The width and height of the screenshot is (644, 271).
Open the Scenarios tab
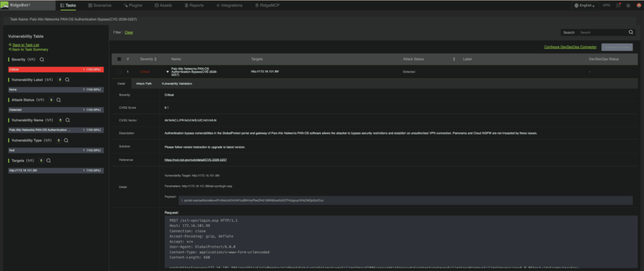(100, 5)
